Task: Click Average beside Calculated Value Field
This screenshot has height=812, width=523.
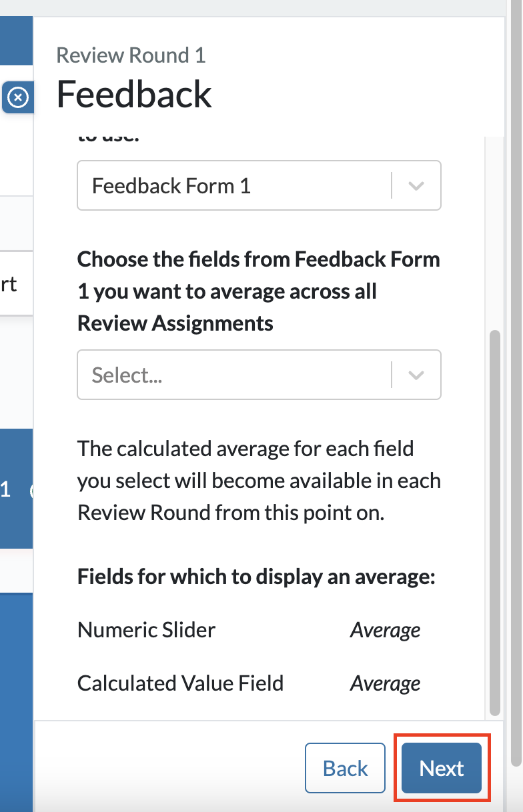Action: pos(386,683)
